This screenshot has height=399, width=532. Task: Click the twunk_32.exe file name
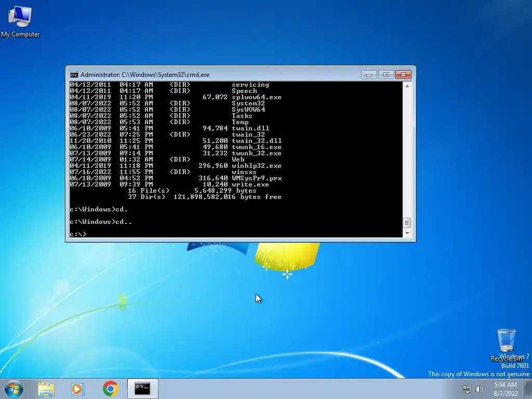coord(257,153)
